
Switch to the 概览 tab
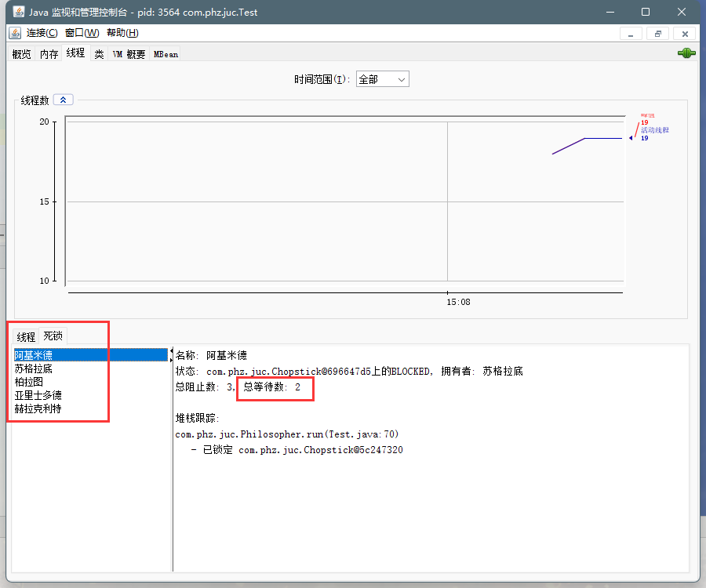(22, 54)
